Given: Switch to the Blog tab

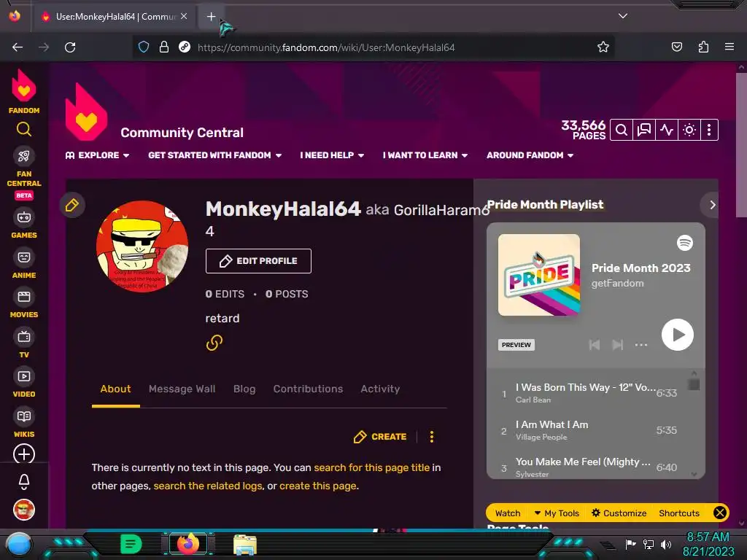Looking at the screenshot, I should (x=244, y=389).
